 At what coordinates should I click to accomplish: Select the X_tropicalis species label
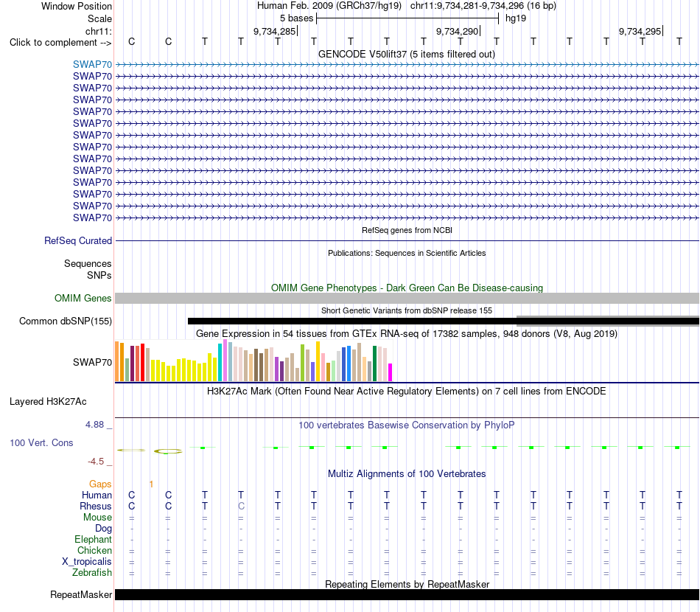tap(87, 562)
